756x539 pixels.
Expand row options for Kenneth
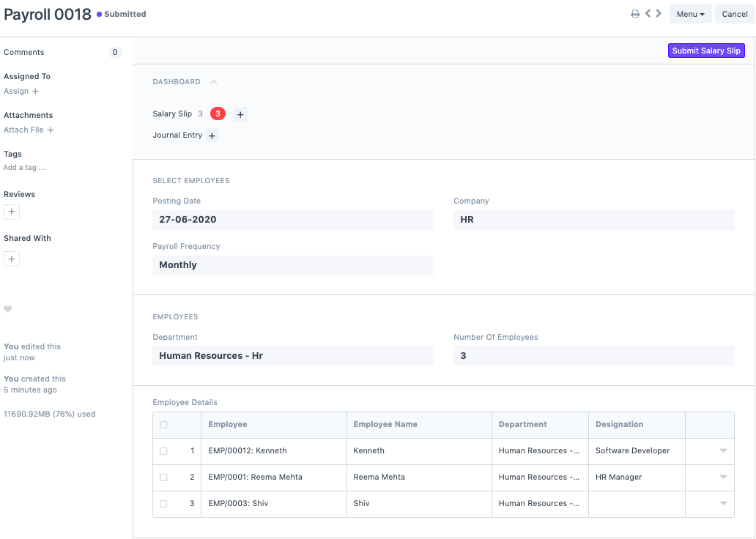[x=723, y=451]
